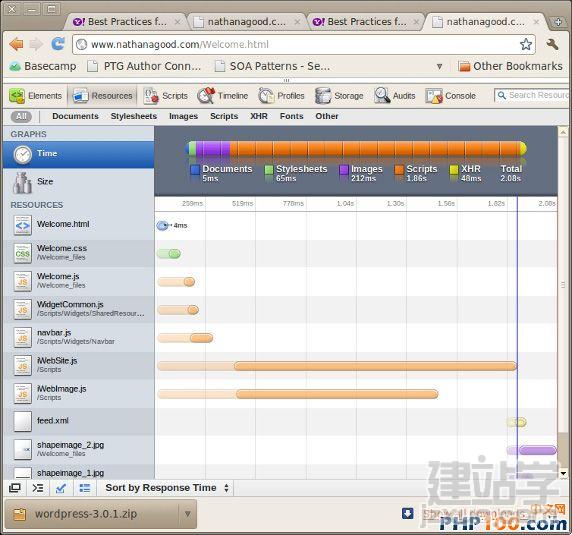
Task: Click the Scripts orange legend swatch
Action: pyautogui.click(x=399, y=170)
